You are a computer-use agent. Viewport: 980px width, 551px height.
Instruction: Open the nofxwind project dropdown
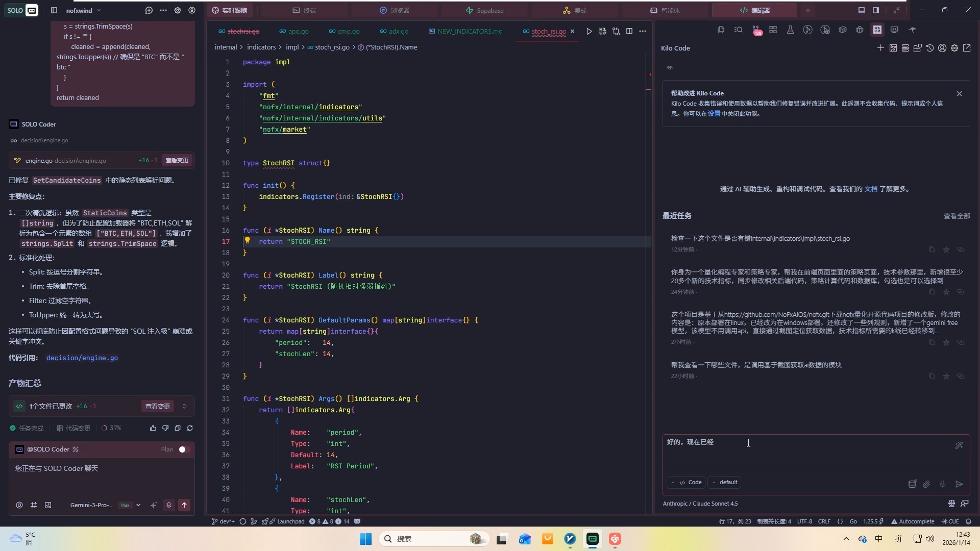pos(83,10)
